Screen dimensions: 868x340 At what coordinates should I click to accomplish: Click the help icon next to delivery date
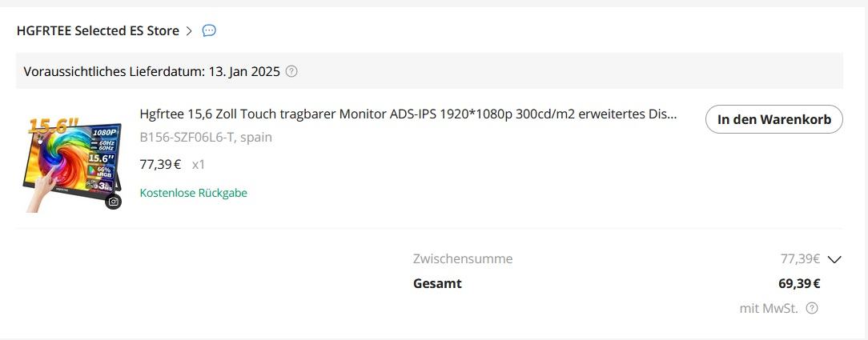(x=291, y=71)
